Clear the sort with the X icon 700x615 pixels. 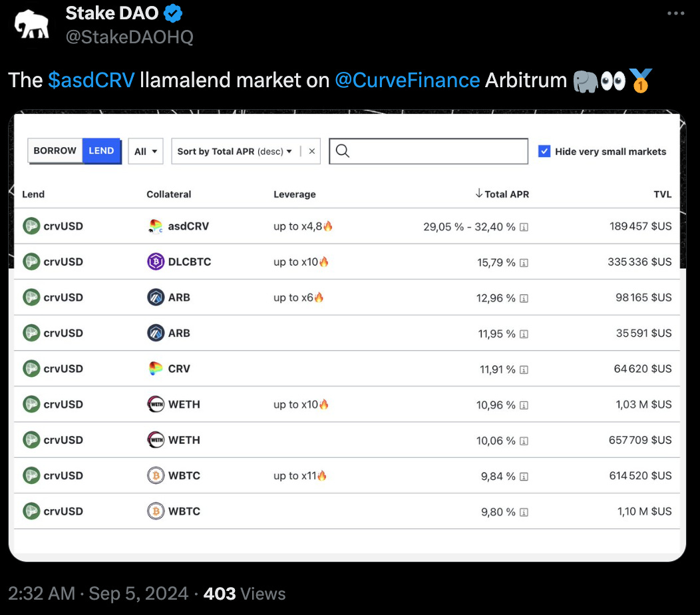[311, 151]
